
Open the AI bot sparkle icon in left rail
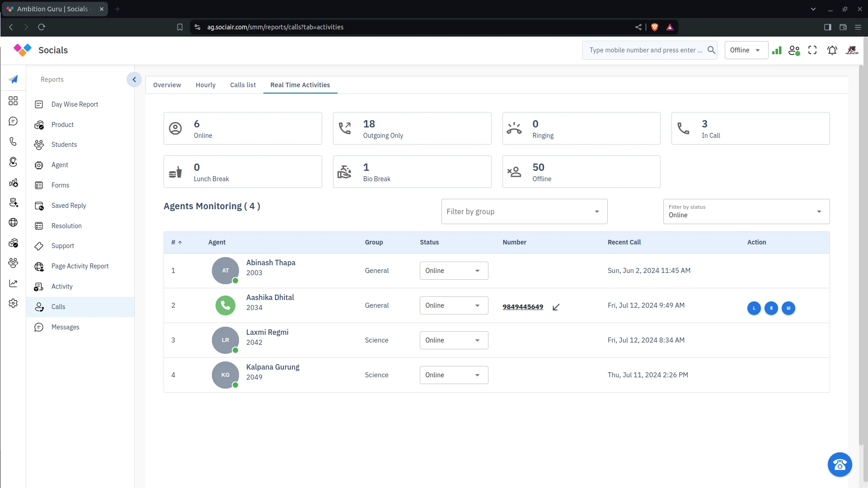pyautogui.click(x=13, y=202)
